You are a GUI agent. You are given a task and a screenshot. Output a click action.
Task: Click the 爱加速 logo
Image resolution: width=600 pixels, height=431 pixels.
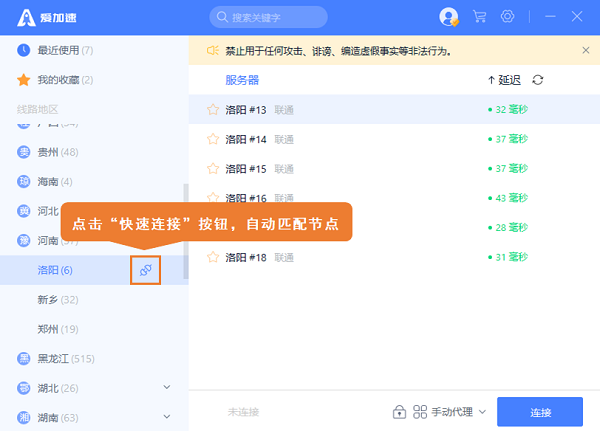click(47, 17)
